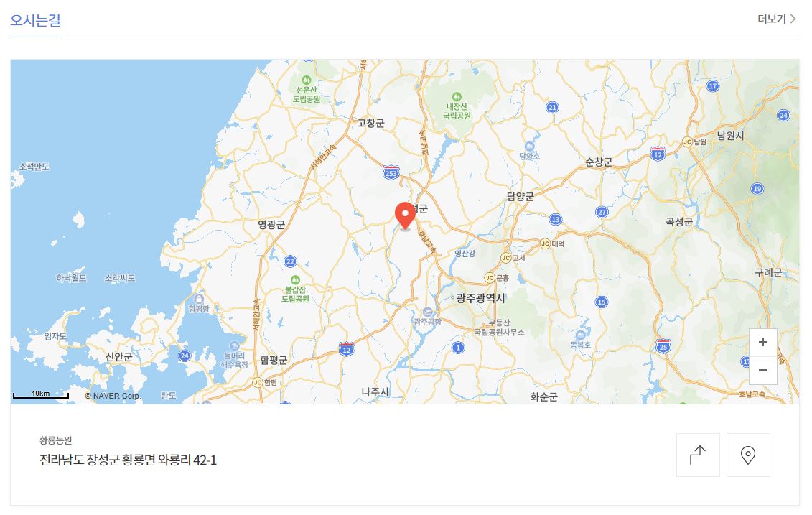Screen dimensions: 812x515
Task: Click the red location pin marker
Action: (405, 215)
